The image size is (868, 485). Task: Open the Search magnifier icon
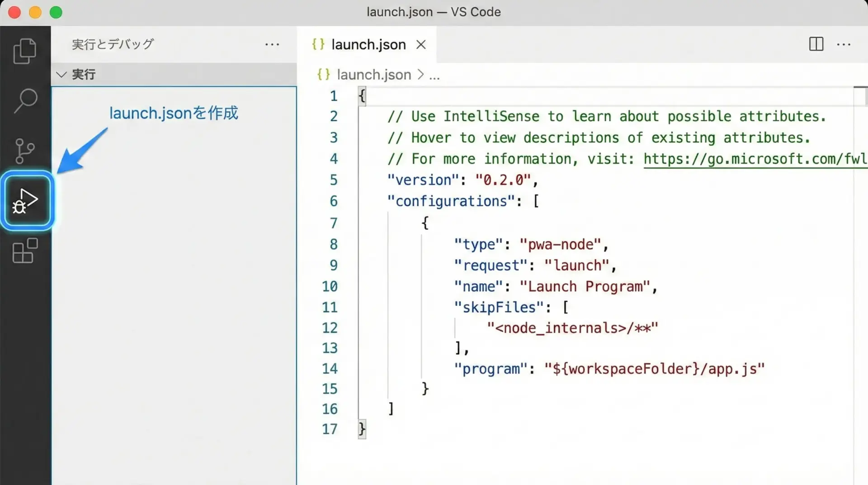pyautogui.click(x=25, y=100)
